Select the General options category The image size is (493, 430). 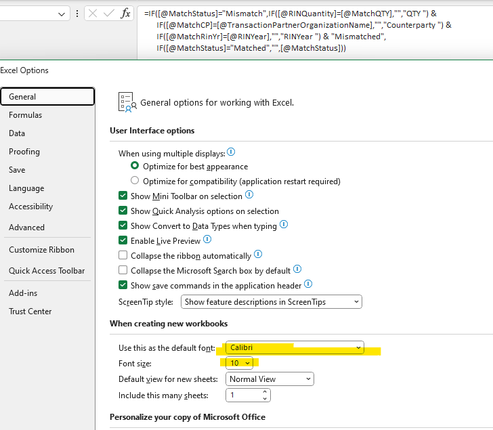[x=48, y=97]
